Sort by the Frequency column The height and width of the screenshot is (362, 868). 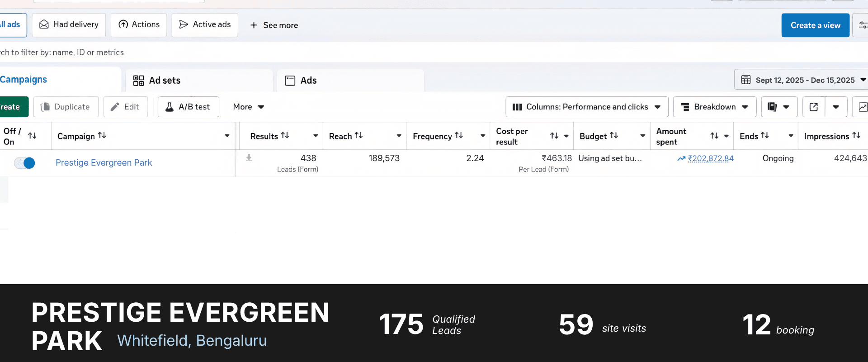(459, 135)
